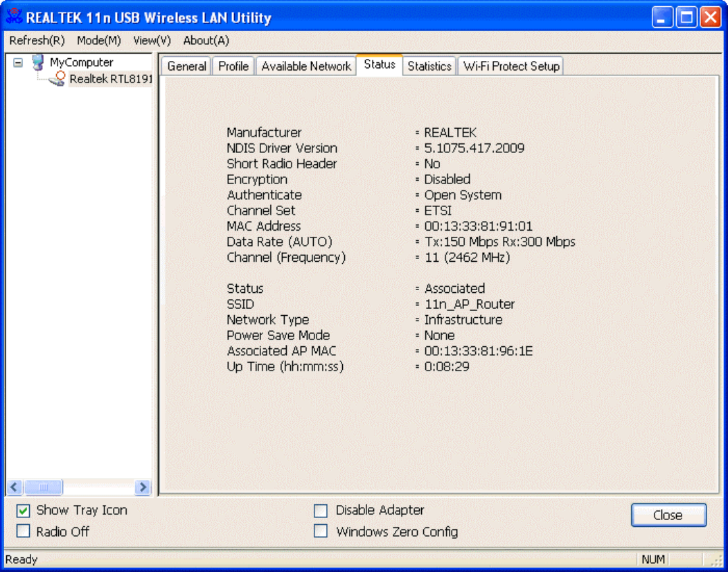Click the MAC Address value 00:13:33:81:91:01
The height and width of the screenshot is (572, 728).
coord(478,226)
